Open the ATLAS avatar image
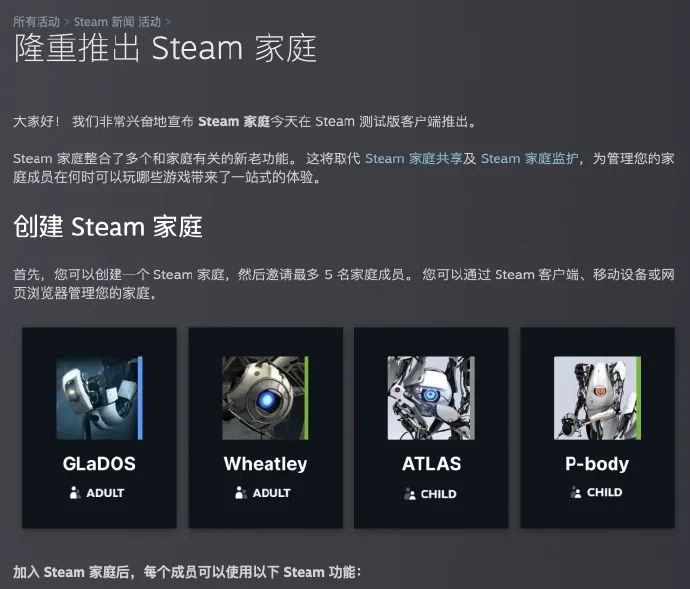This screenshot has height=589, width=690. 431,398
